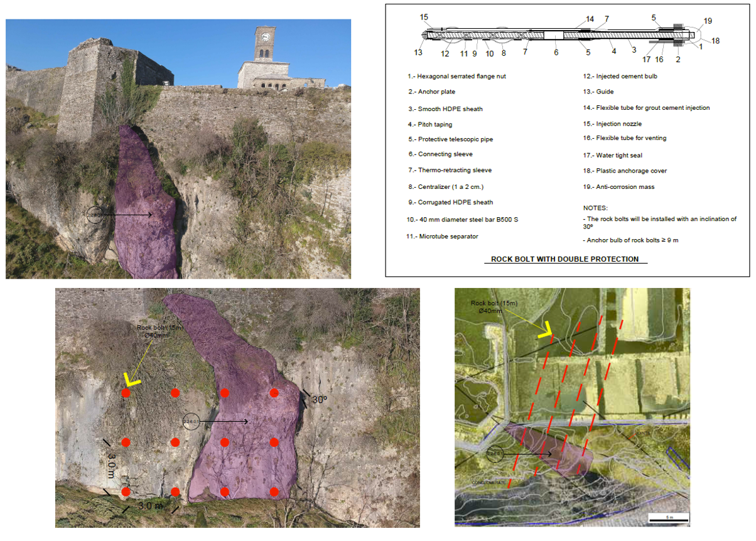The height and width of the screenshot is (541, 756).
Task: Select the top-left red rock bolt dot
Action: tap(126, 393)
